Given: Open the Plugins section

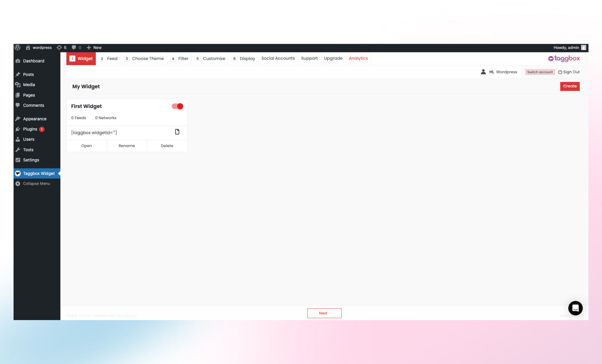Looking at the screenshot, I should pyautogui.click(x=30, y=129).
